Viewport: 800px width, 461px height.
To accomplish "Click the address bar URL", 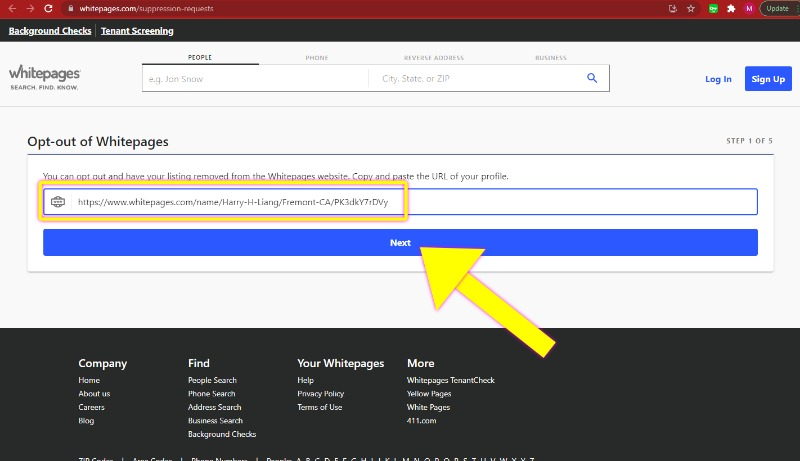I will coord(146,8).
